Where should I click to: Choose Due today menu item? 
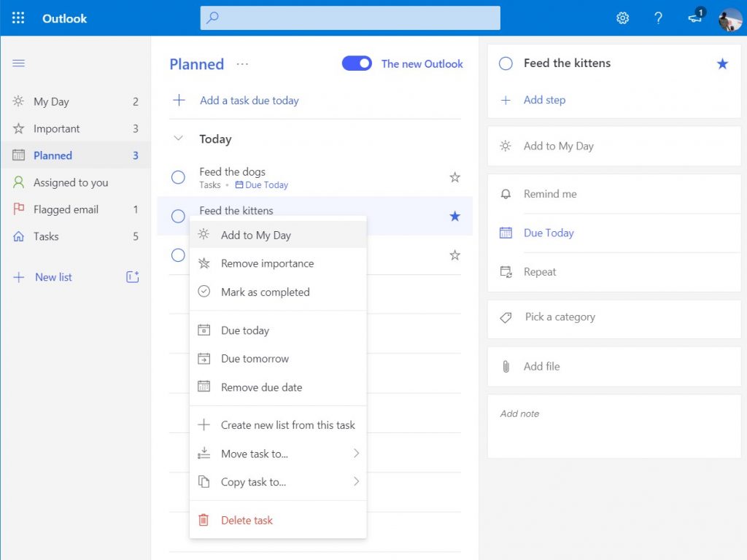[278, 330]
